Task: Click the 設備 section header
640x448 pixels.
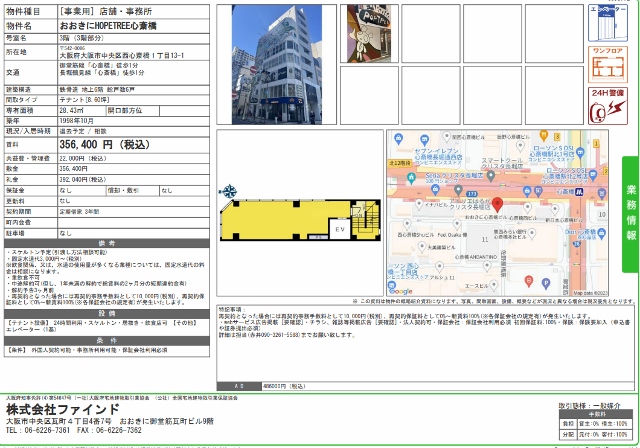Action: 106,313
